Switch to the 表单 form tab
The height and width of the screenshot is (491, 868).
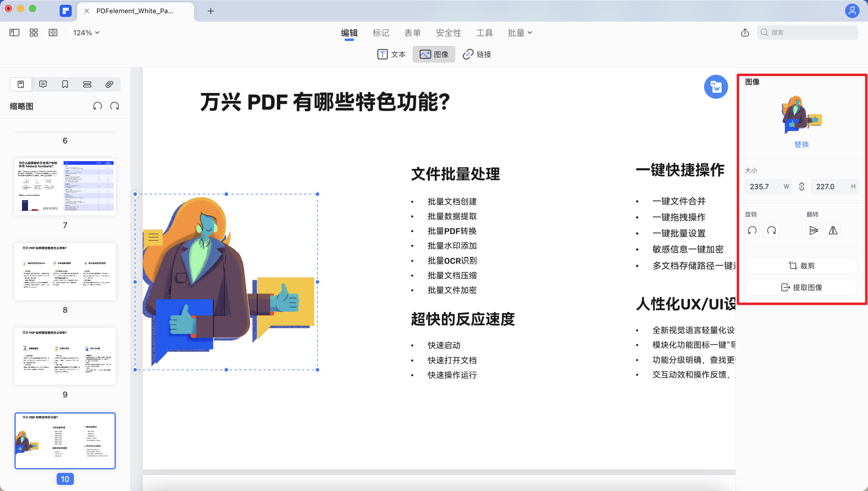413,32
